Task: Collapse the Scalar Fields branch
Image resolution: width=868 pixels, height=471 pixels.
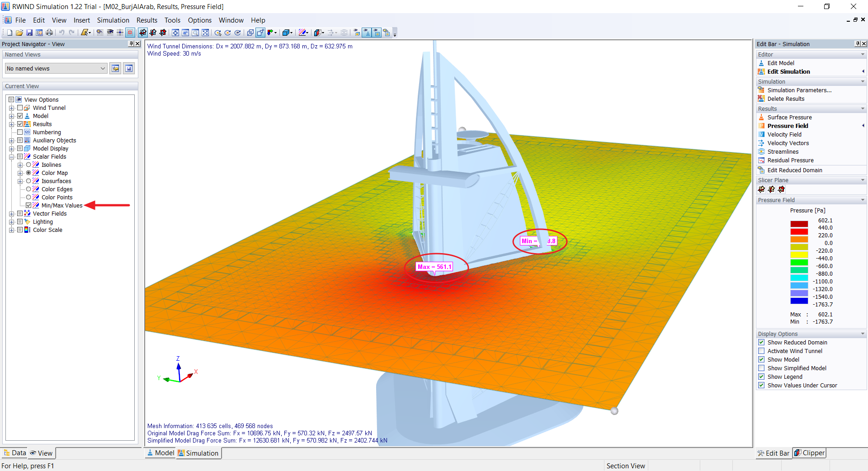Action: (11, 156)
